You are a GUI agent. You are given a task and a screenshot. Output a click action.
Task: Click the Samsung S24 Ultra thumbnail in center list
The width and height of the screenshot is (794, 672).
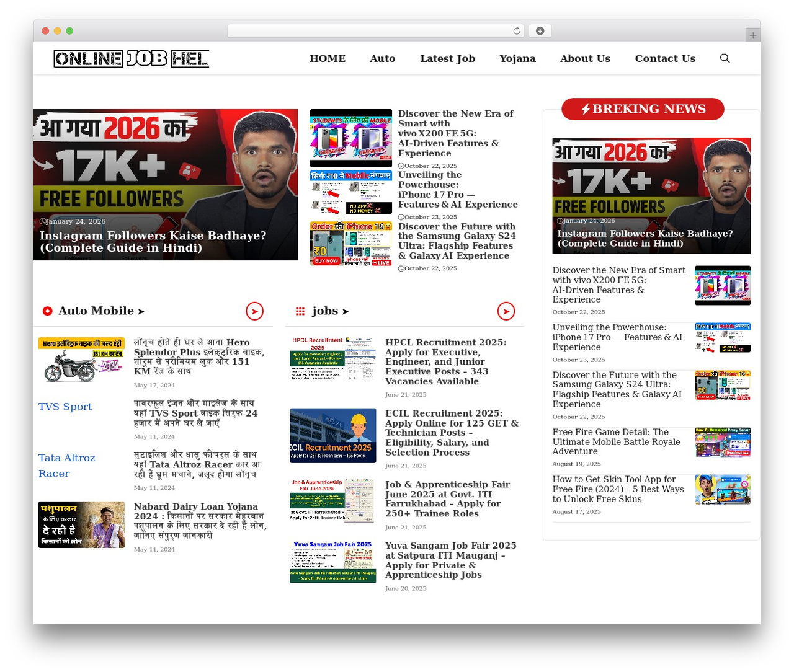pyautogui.click(x=351, y=244)
